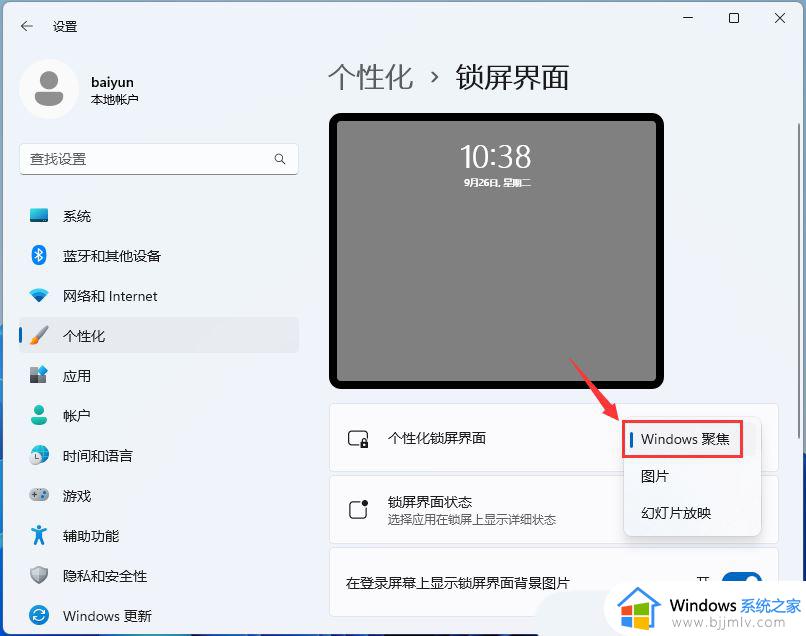This screenshot has height=636, width=806.
Task: Choose 图片 option in dropdown
Action: (691, 476)
